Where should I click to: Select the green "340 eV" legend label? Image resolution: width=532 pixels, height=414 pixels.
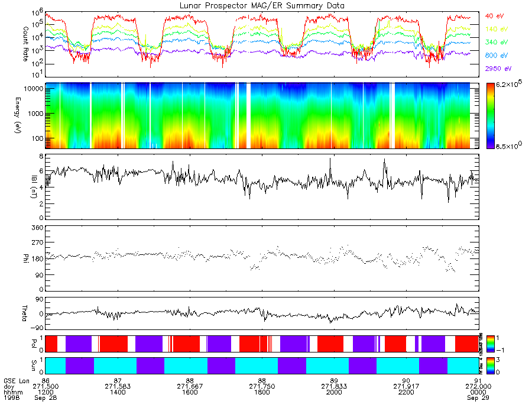pos(497,42)
